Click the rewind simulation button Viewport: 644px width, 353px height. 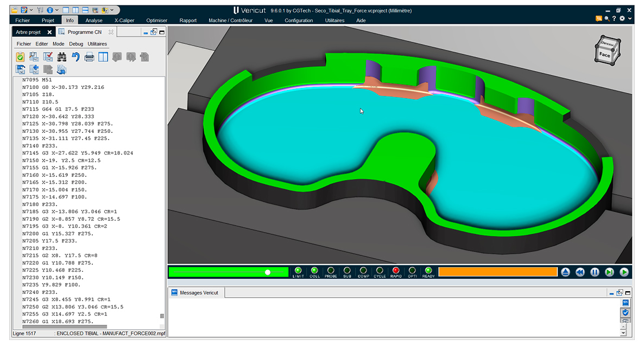click(x=580, y=272)
